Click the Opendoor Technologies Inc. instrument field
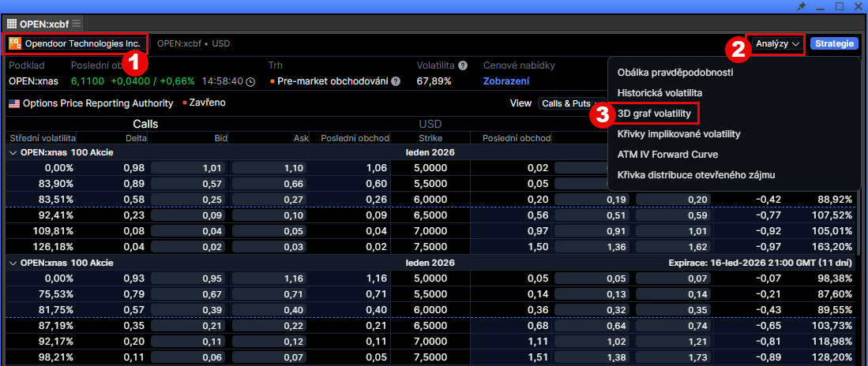 click(x=82, y=43)
